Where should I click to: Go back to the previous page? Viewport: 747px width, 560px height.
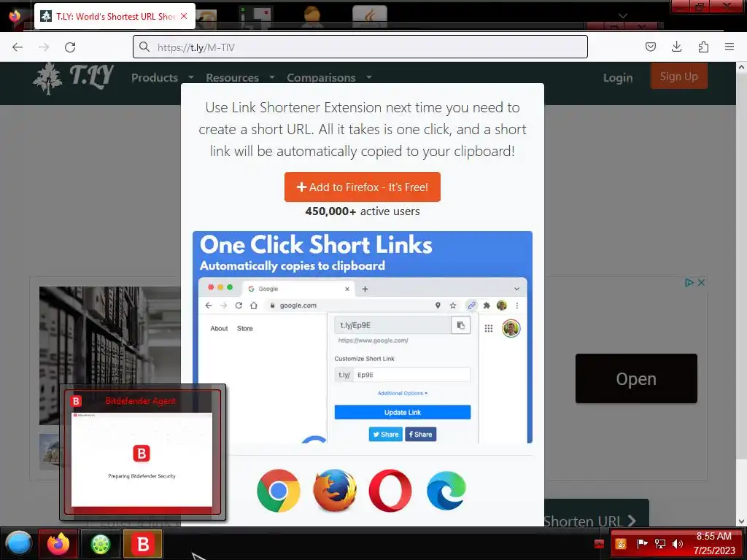click(x=18, y=47)
